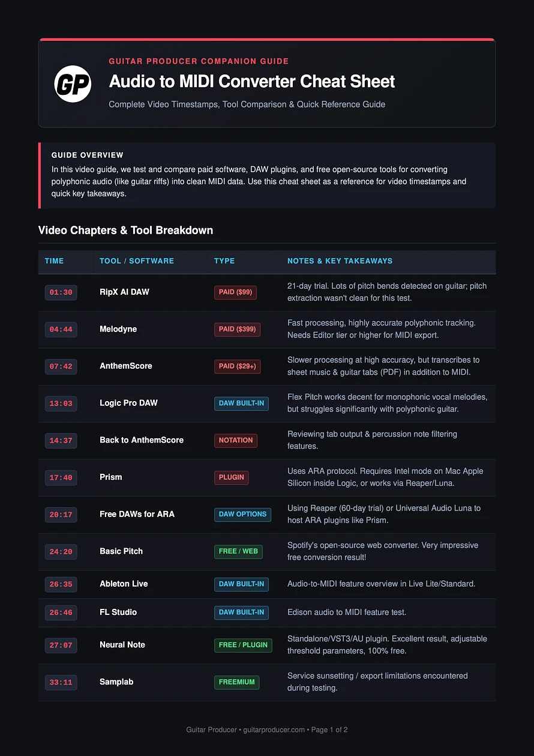This screenshot has height=756, width=534.
Task: Click the Prism tool name
Action: [111, 477]
